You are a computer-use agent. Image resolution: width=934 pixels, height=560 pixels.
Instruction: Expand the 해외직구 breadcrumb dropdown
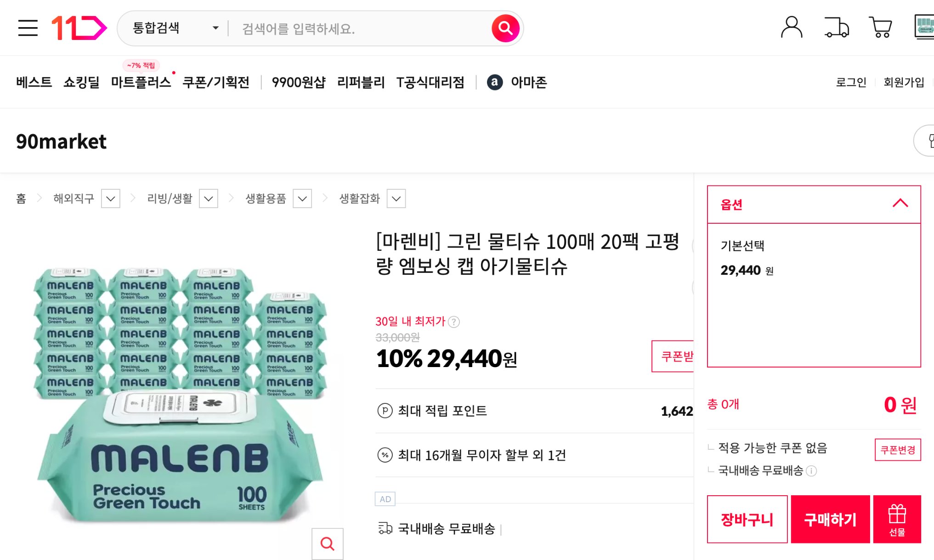(110, 198)
